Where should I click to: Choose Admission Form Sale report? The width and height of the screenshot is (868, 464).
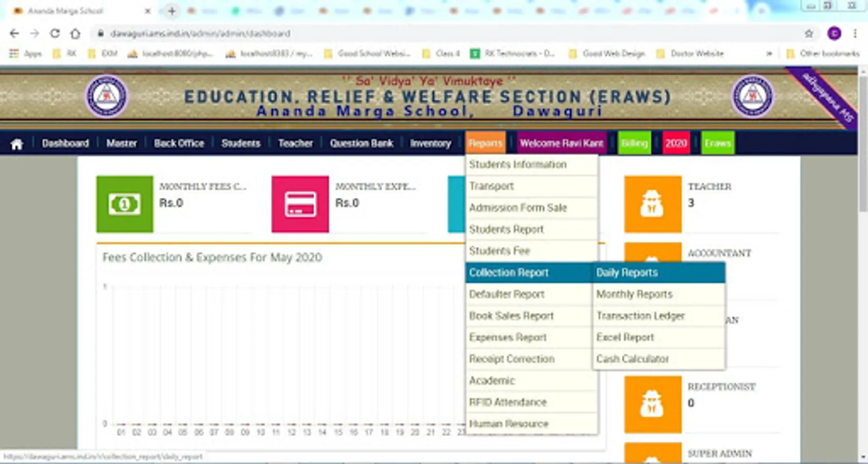pos(532,208)
